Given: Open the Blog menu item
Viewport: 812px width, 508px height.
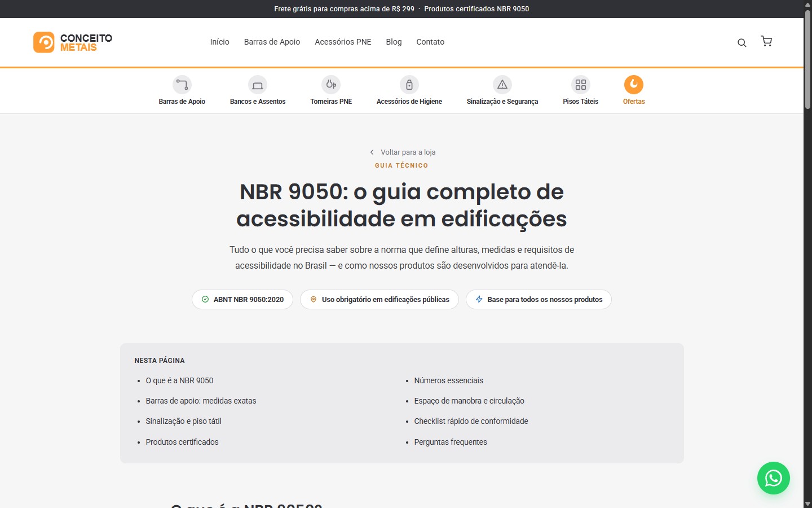Looking at the screenshot, I should (394, 42).
